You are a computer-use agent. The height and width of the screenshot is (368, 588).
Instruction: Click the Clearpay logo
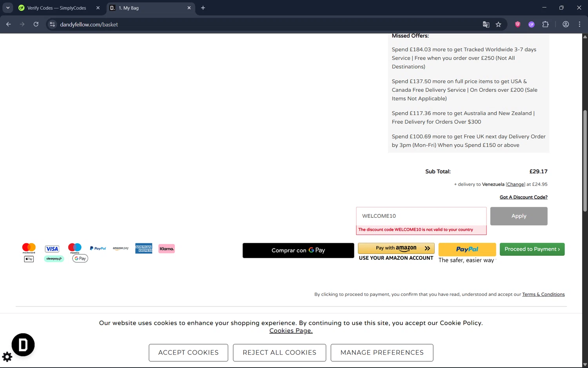tap(54, 259)
